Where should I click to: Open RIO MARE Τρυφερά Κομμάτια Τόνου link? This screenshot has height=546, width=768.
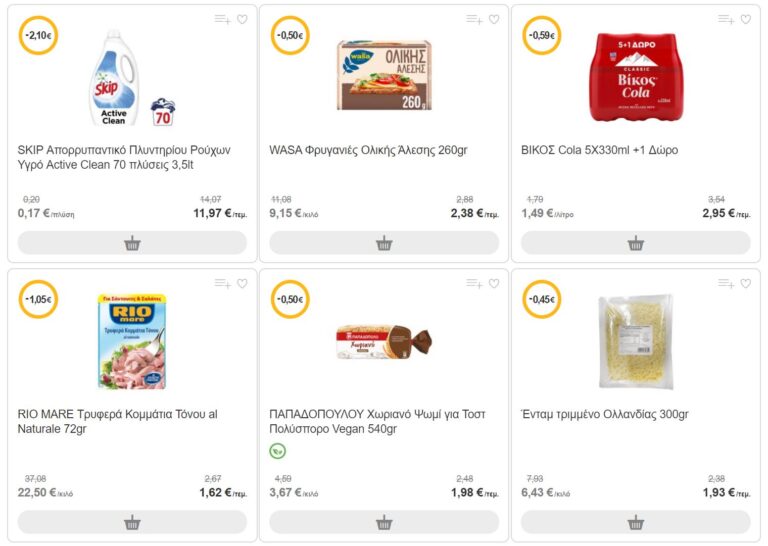click(118, 421)
